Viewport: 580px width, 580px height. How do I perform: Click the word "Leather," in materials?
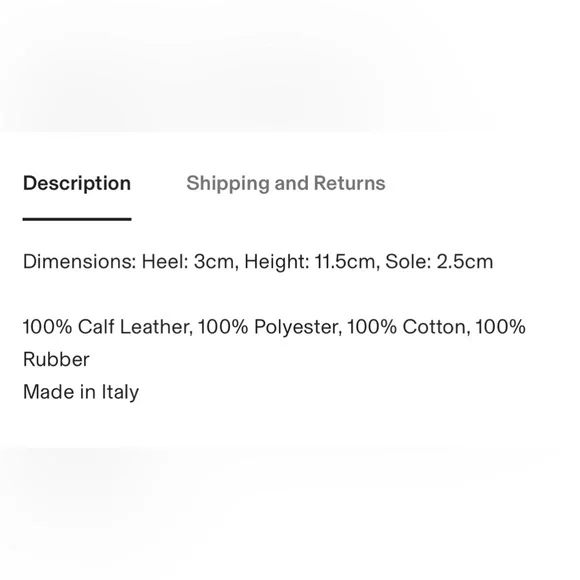[x=156, y=327]
